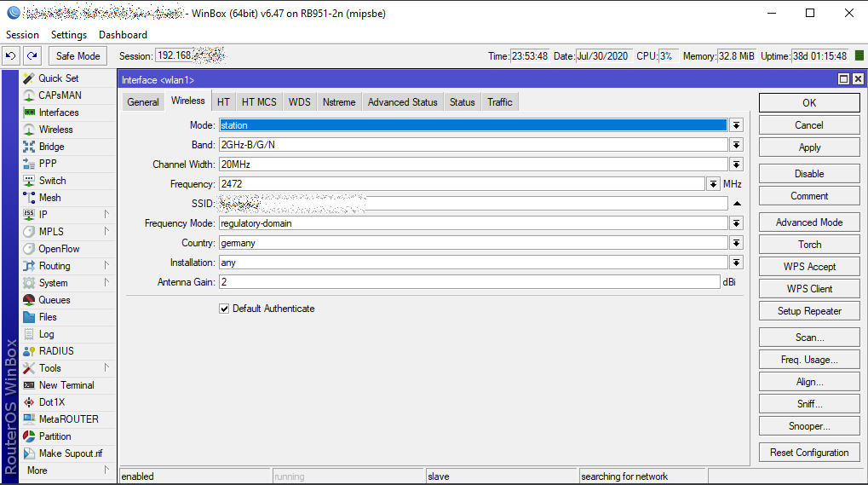The height and width of the screenshot is (485, 868).
Task: Click the Torch button
Action: tap(809, 244)
